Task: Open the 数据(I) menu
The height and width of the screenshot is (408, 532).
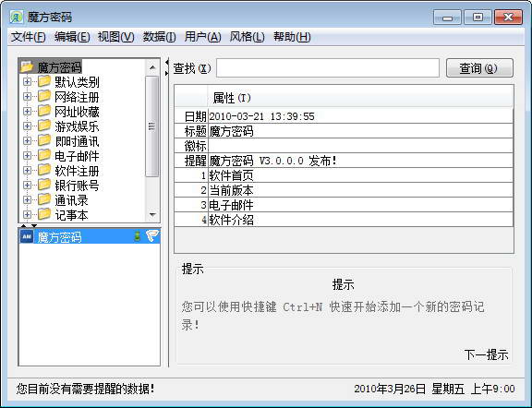Action: coord(159,37)
